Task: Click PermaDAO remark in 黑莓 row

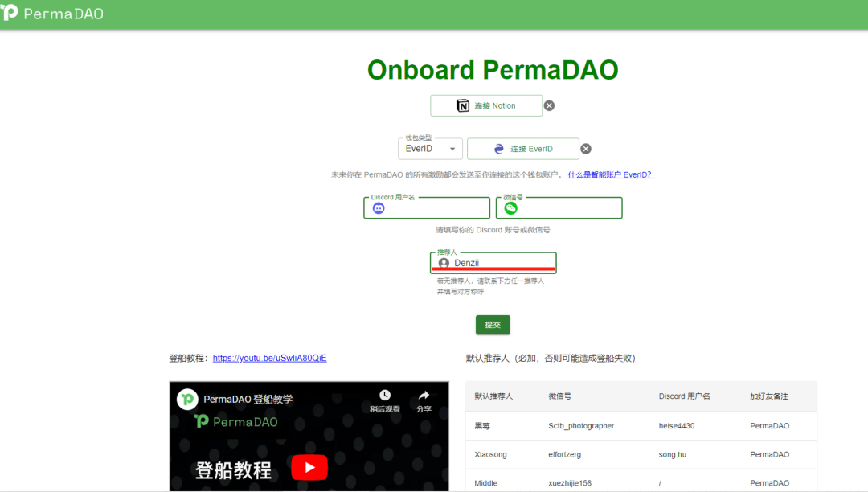Action: pos(769,425)
